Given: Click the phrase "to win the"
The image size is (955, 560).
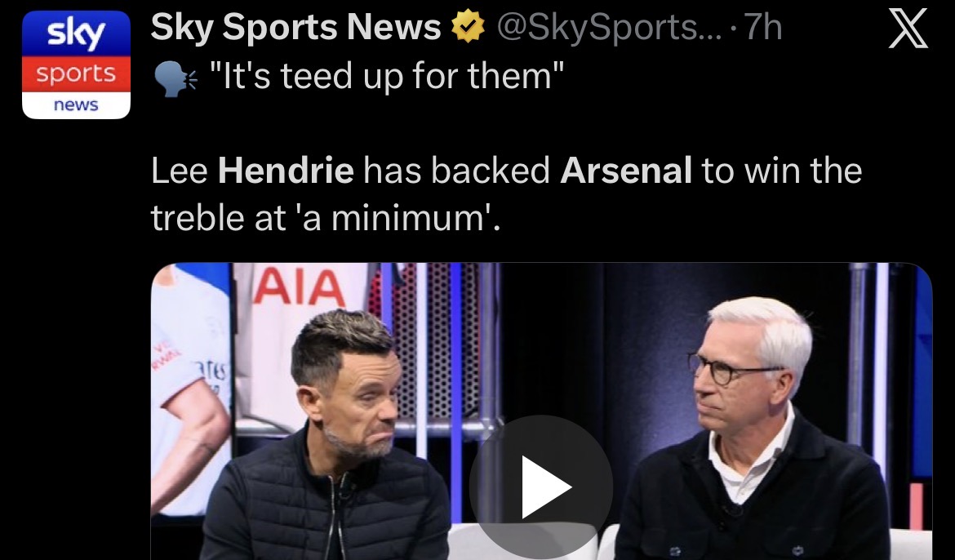Looking at the screenshot, I should (x=782, y=170).
